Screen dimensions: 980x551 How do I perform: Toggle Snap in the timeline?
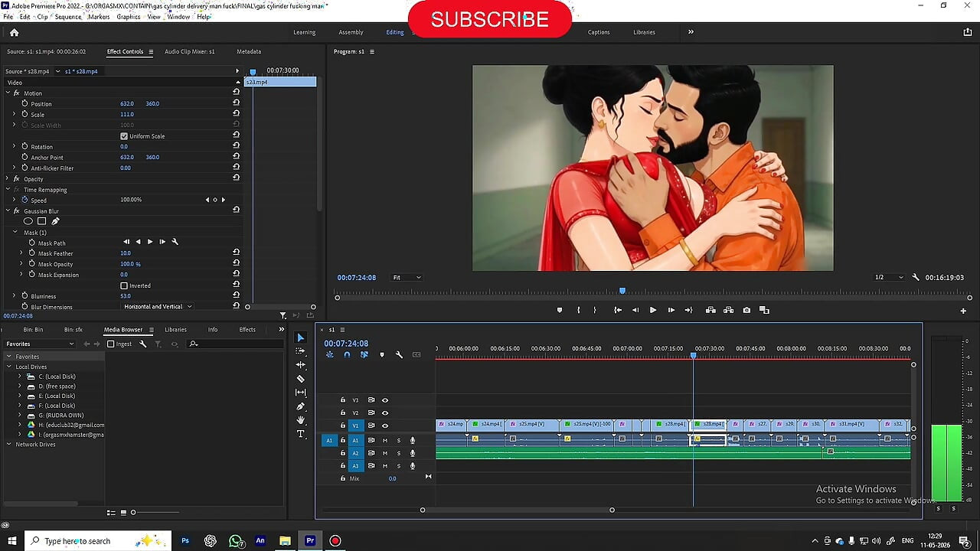(347, 354)
